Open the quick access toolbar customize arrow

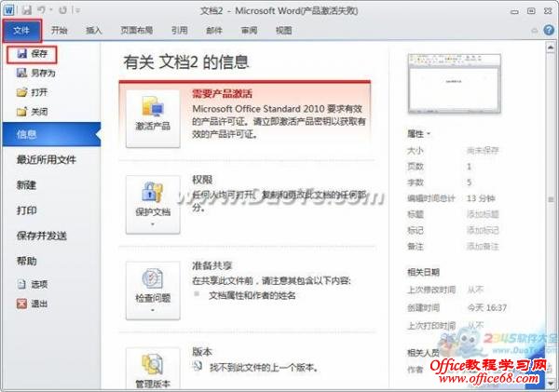[77, 10]
